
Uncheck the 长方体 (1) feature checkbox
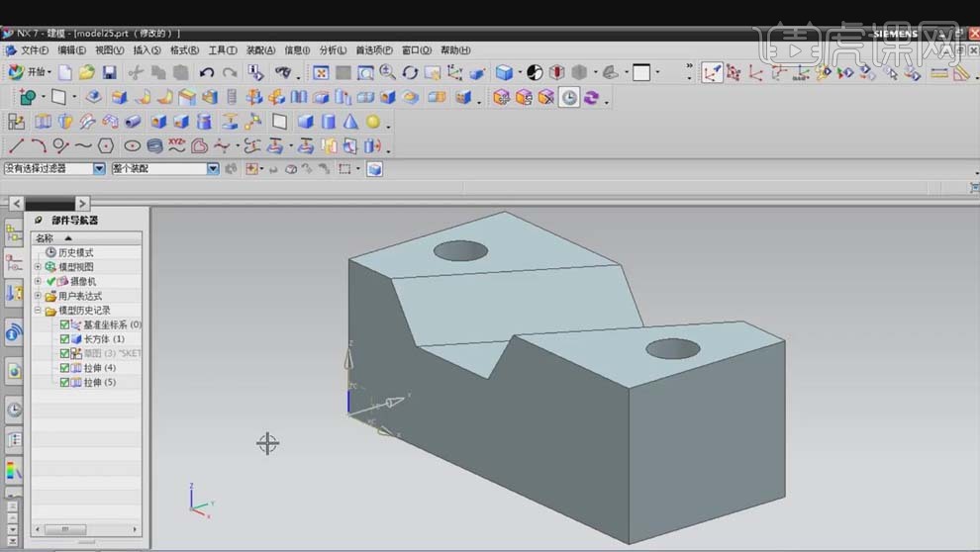click(65, 339)
